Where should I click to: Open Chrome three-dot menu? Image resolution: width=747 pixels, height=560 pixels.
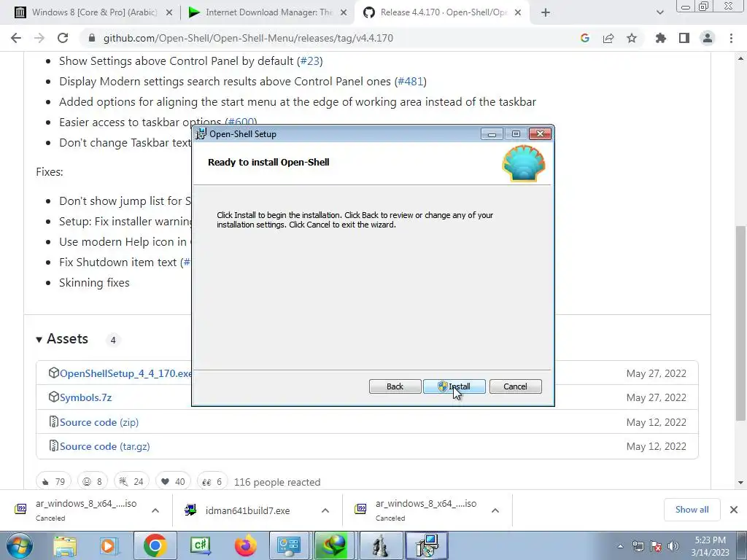coord(731,38)
